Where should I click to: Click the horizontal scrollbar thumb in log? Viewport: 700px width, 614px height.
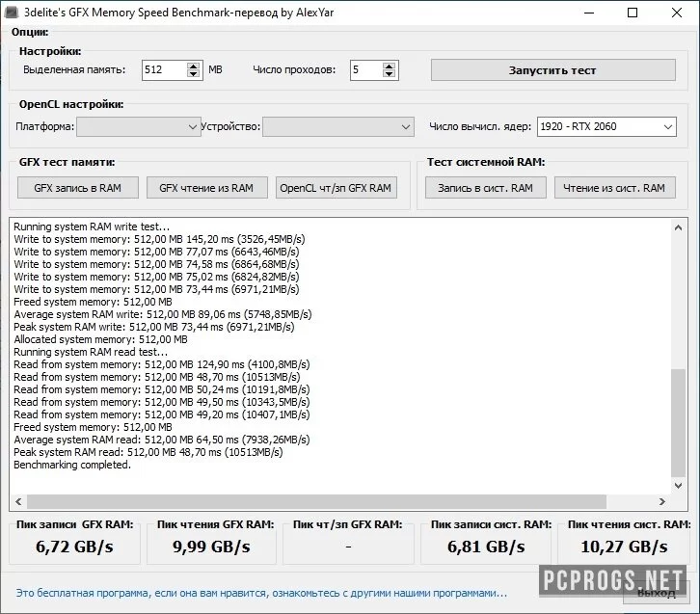point(316,501)
